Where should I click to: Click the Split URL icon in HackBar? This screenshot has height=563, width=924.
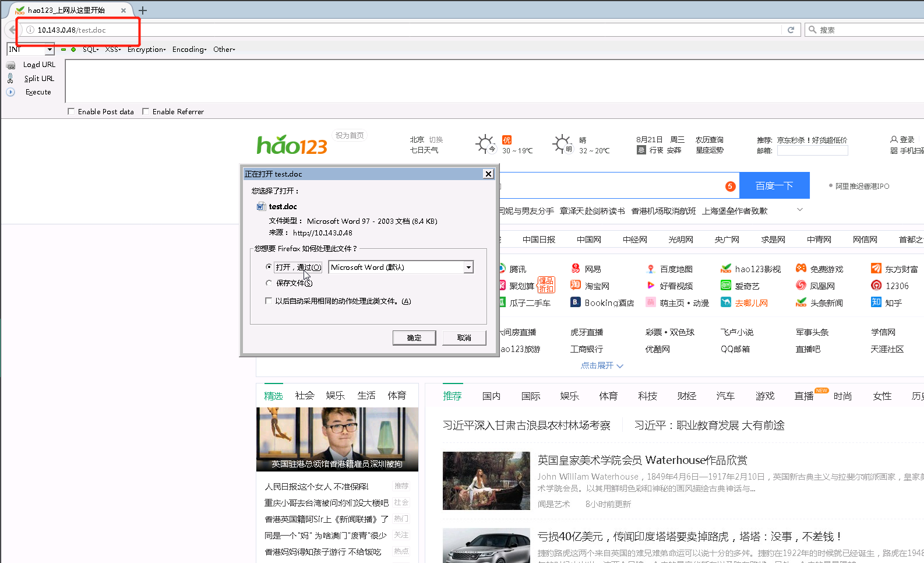click(10, 79)
